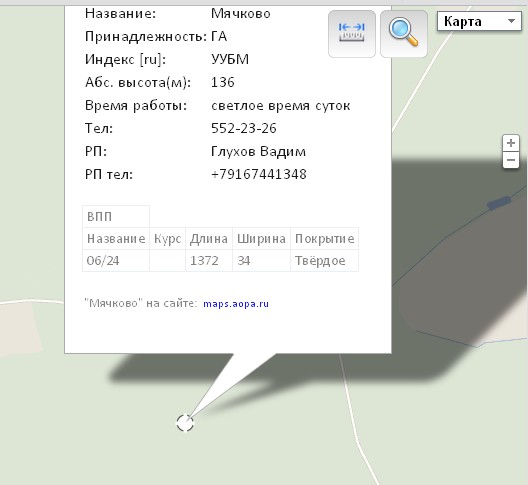Click the ВПП table header cell
This screenshot has width=528, height=485.
[116, 217]
